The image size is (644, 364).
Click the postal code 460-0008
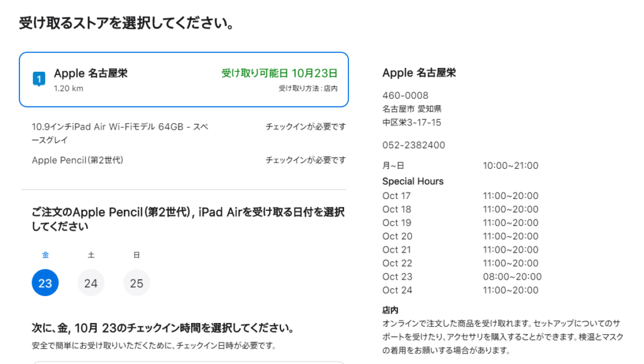tap(406, 96)
